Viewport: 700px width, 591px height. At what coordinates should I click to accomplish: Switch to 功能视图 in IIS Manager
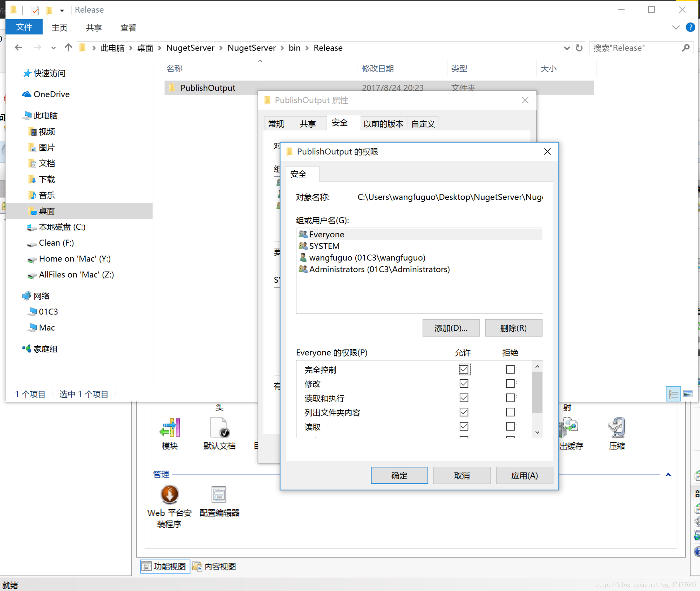pos(165,567)
